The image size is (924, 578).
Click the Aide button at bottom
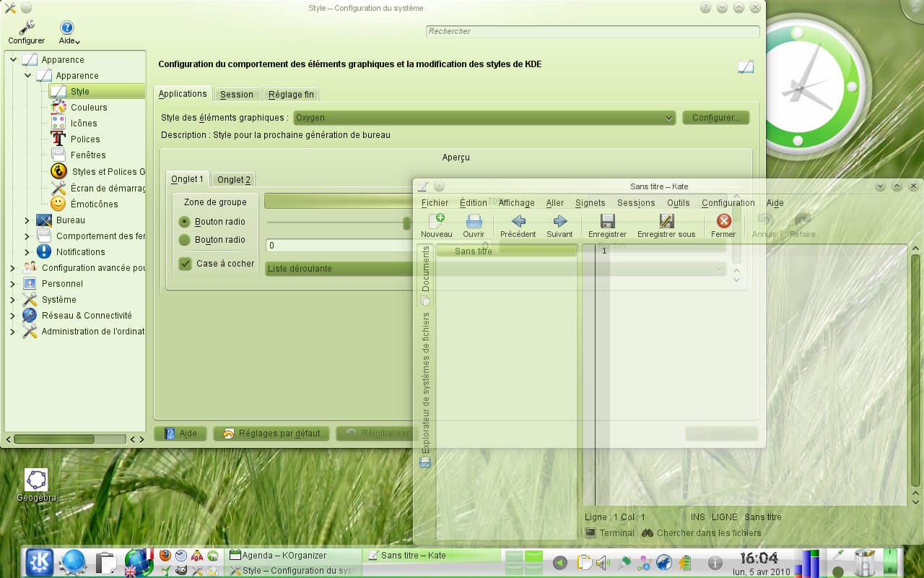click(180, 433)
